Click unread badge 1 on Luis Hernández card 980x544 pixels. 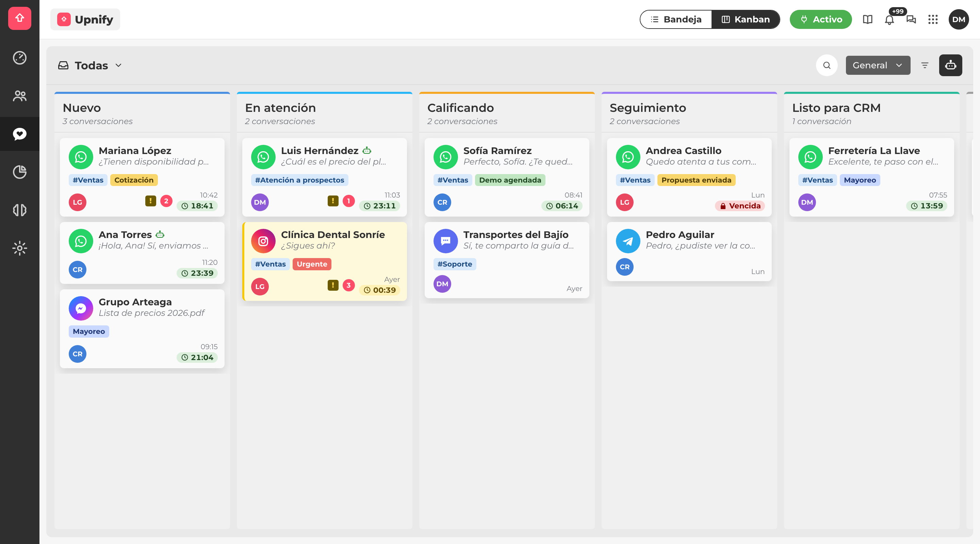pyautogui.click(x=348, y=201)
